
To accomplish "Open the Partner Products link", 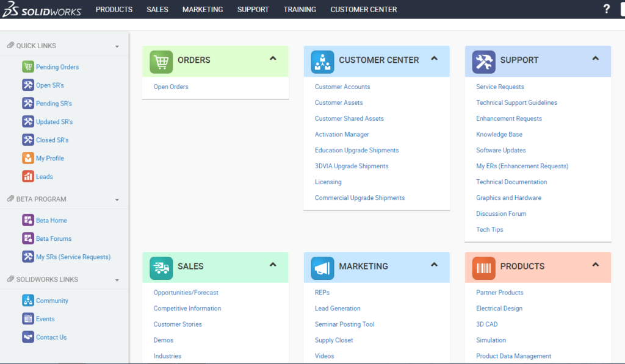I will pos(500,293).
